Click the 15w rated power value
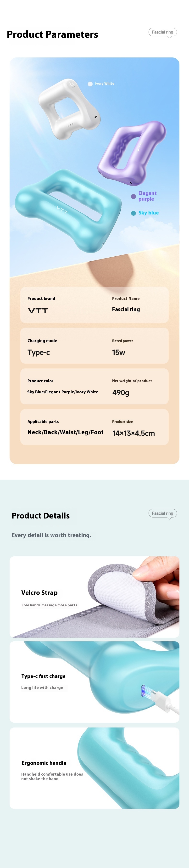 [119, 352]
